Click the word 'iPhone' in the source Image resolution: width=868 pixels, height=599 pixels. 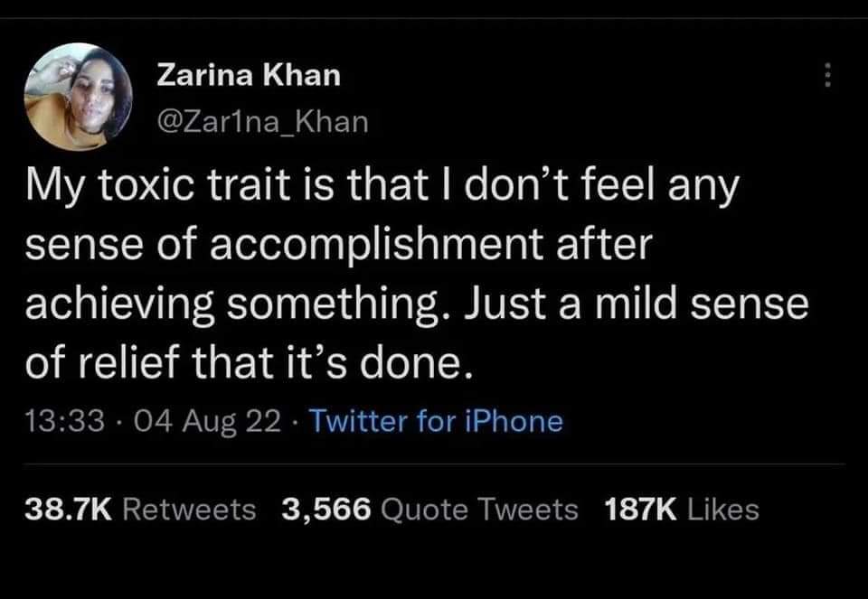point(522,421)
